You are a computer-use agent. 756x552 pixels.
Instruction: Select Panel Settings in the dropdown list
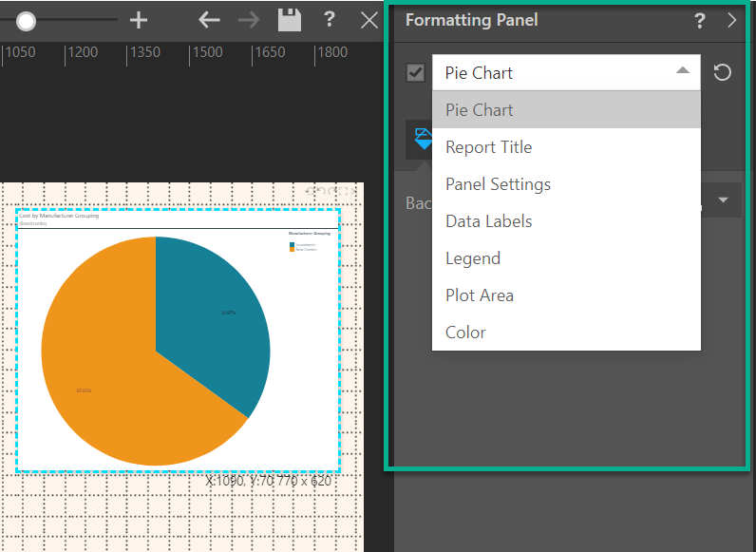(498, 184)
